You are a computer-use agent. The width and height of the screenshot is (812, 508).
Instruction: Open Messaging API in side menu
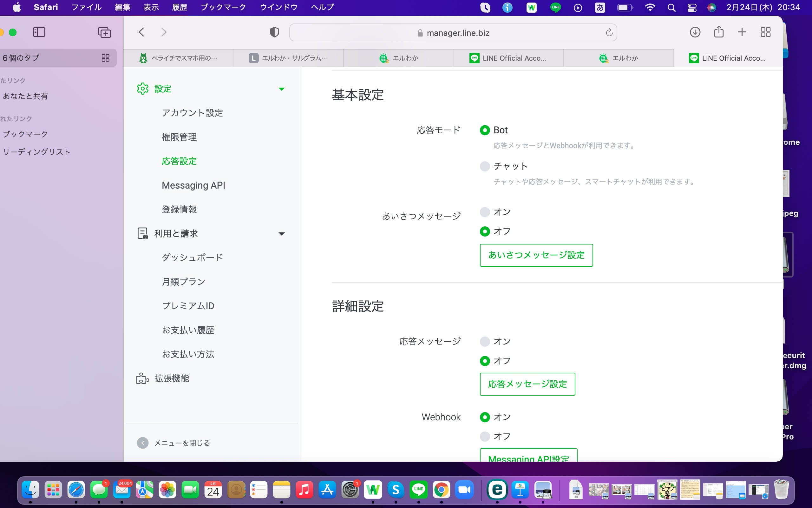[193, 185]
